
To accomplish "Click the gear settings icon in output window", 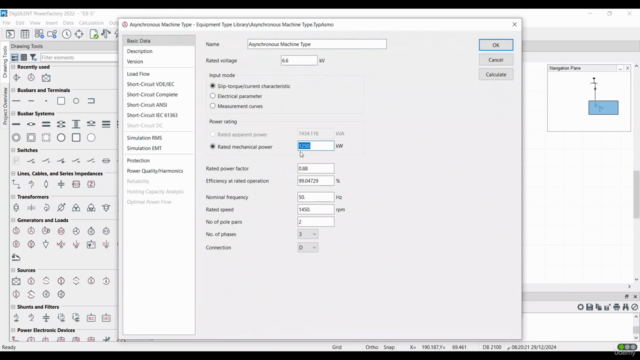I will 580,307.
